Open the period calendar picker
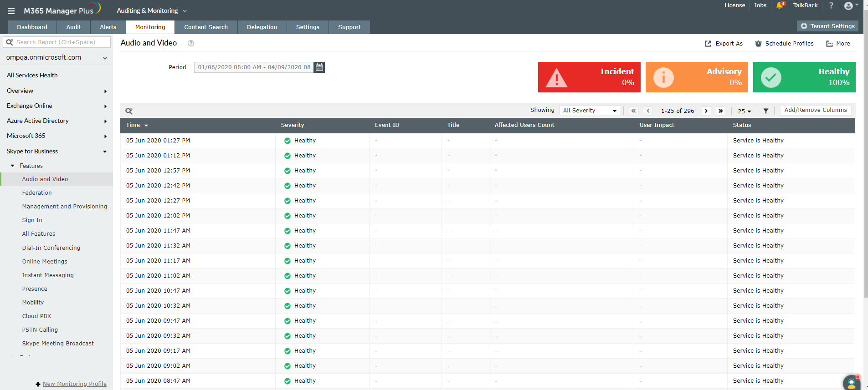 319,67
